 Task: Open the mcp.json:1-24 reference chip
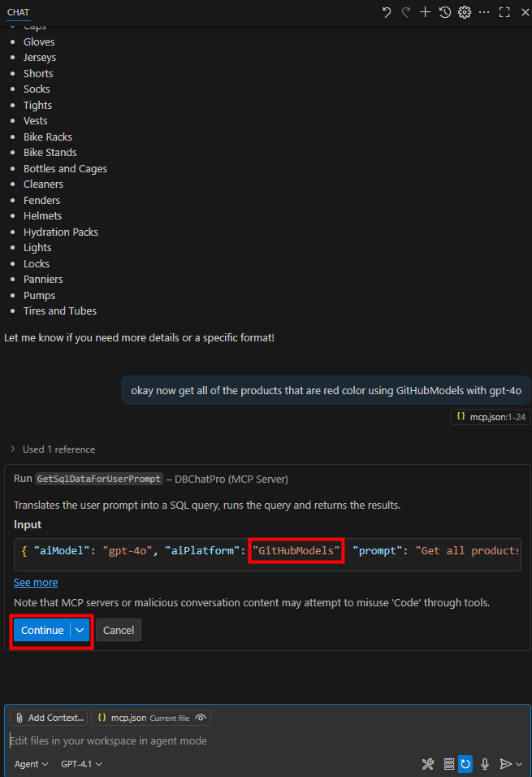[491, 417]
